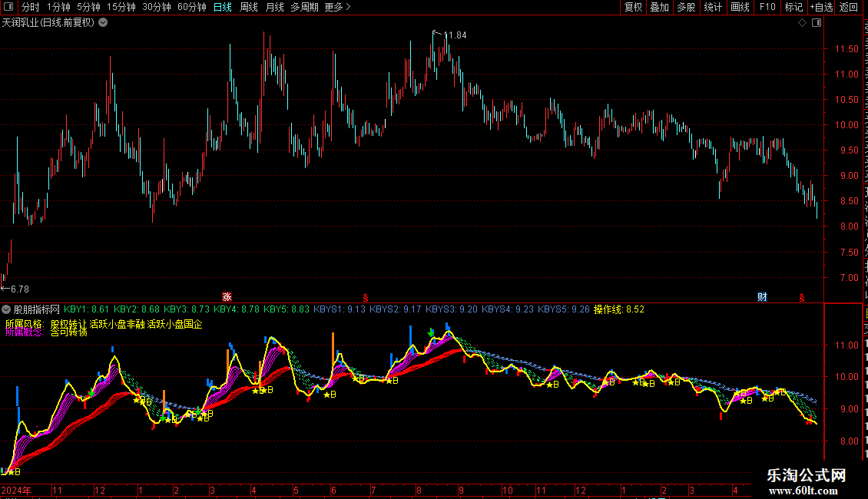
Task: Click the KBYS4: 9.23 value
Action: 508,310
